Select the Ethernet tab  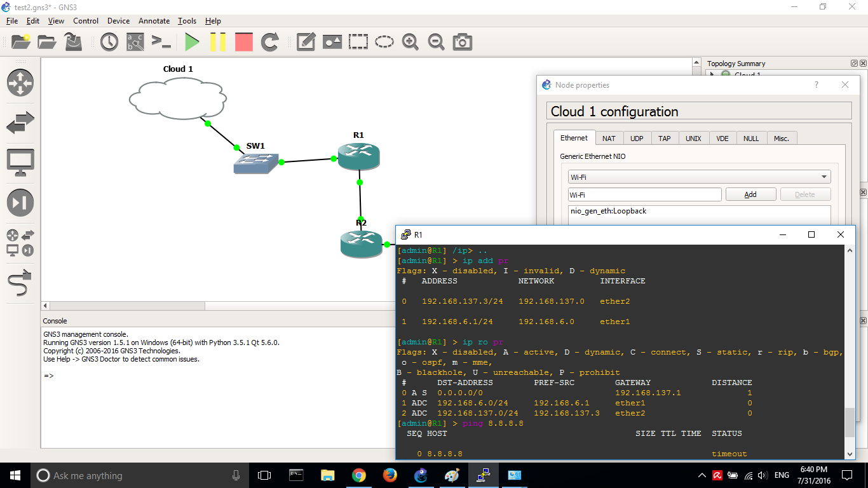coord(574,138)
